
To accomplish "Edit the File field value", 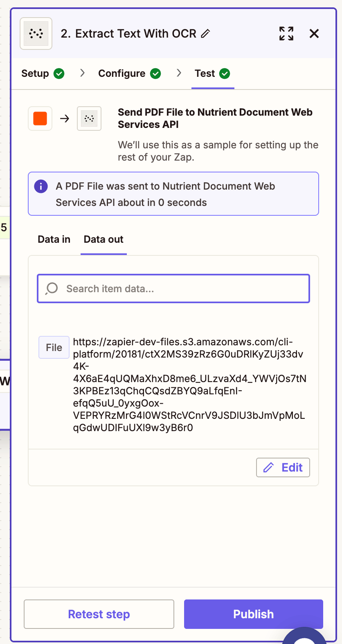I will coord(283,467).
